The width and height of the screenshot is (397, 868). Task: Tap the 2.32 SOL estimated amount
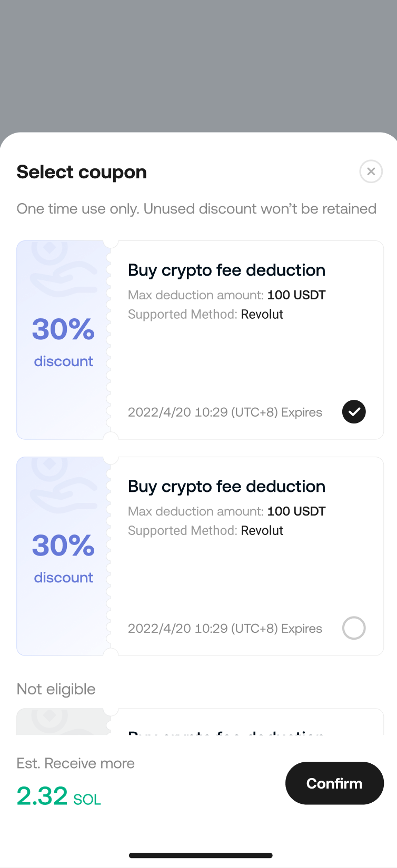pos(58,796)
